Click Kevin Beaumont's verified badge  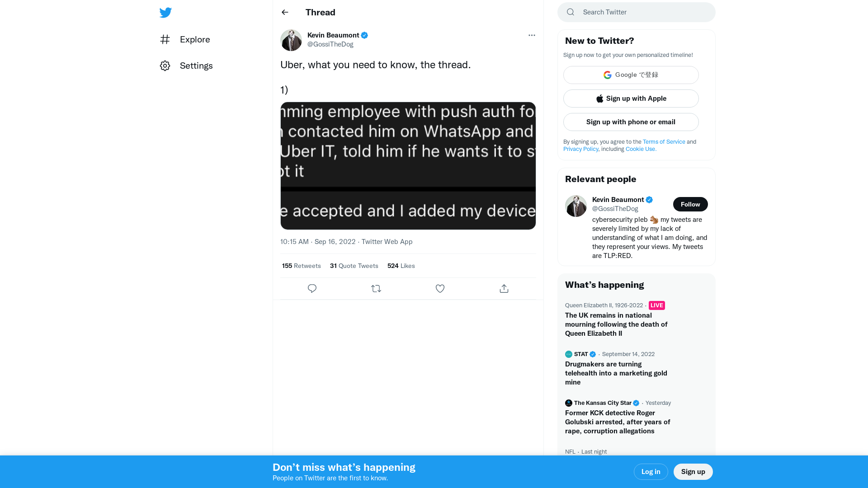[x=364, y=35]
